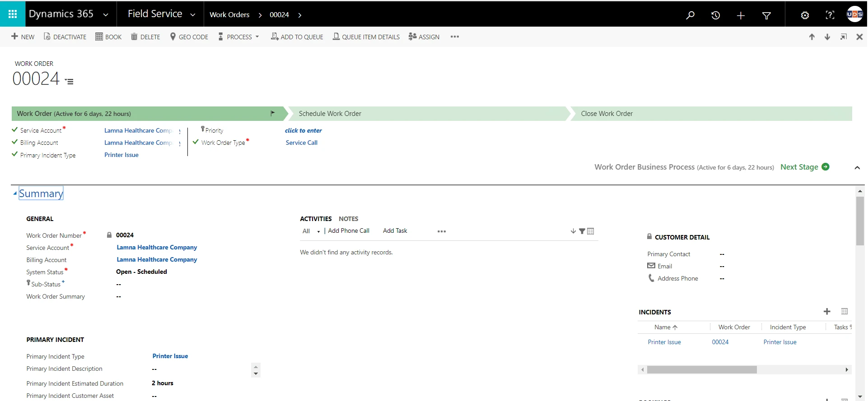Create a NEW work order record
The height and width of the screenshot is (401, 868).
pos(23,37)
